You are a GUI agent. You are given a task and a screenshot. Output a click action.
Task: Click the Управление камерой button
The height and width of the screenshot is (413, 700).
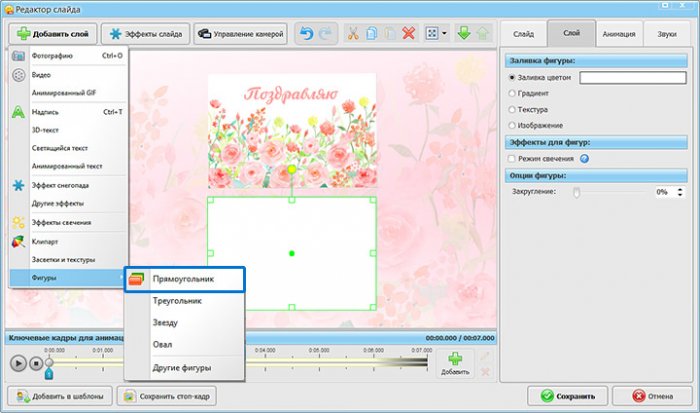(242, 34)
